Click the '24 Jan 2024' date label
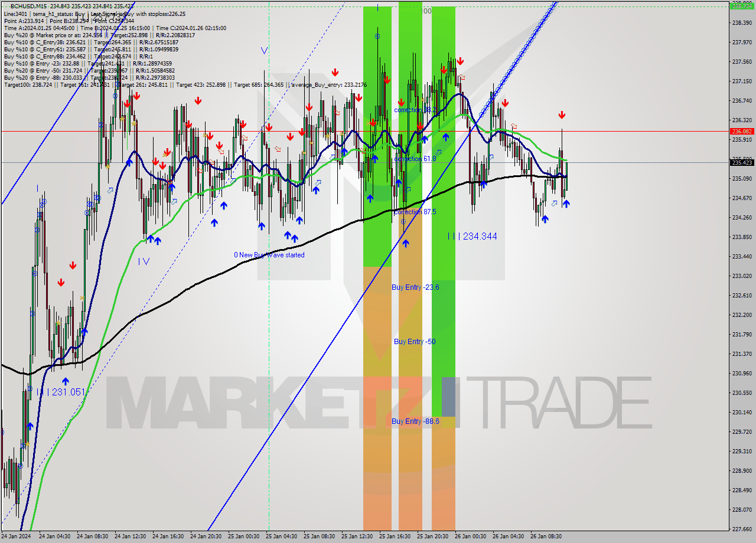Image resolution: width=756 pixels, height=543 pixels. (17, 537)
